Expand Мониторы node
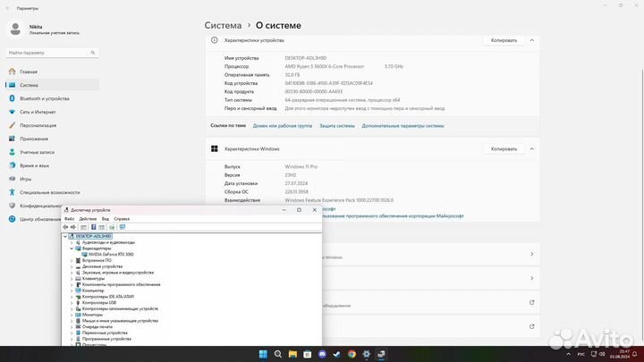 (72, 315)
